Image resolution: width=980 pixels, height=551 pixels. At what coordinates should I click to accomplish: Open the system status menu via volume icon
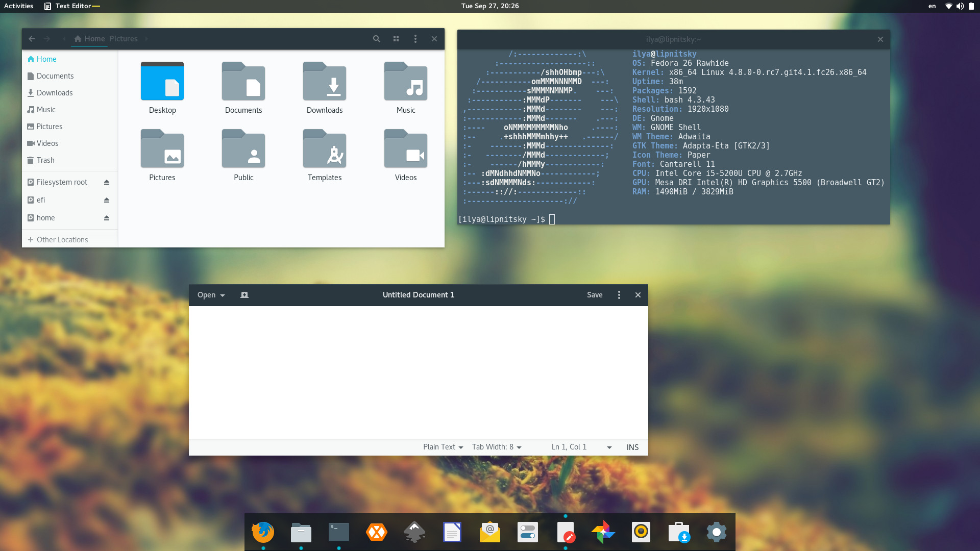point(960,6)
